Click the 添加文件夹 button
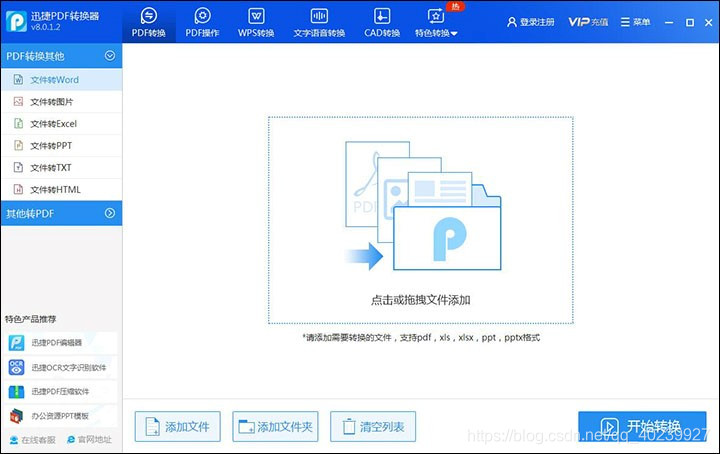 tap(276, 426)
